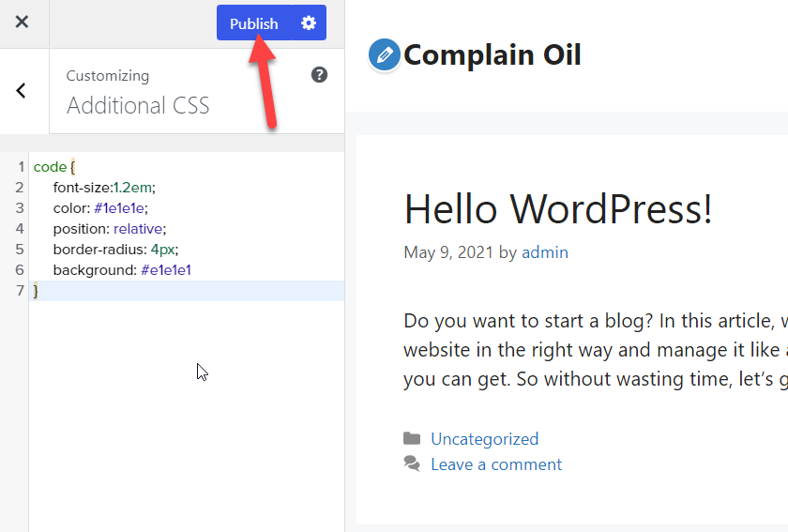The width and height of the screenshot is (788, 532).
Task: Open help via the question mark icon
Action: (x=319, y=75)
